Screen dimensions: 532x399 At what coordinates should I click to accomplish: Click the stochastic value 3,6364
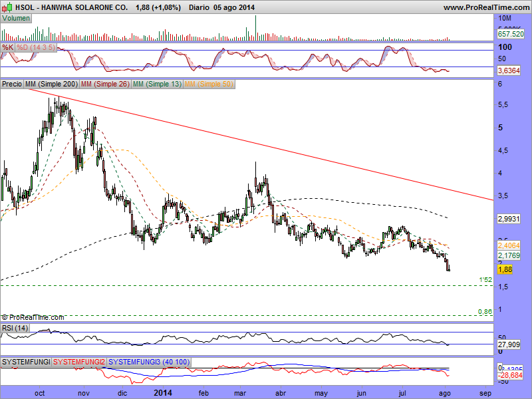point(509,70)
